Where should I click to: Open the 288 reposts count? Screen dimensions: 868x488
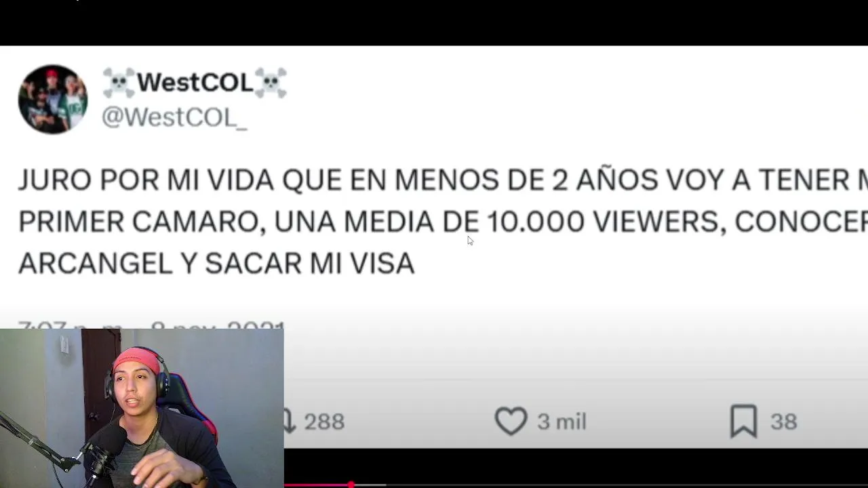tap(324, 422)
